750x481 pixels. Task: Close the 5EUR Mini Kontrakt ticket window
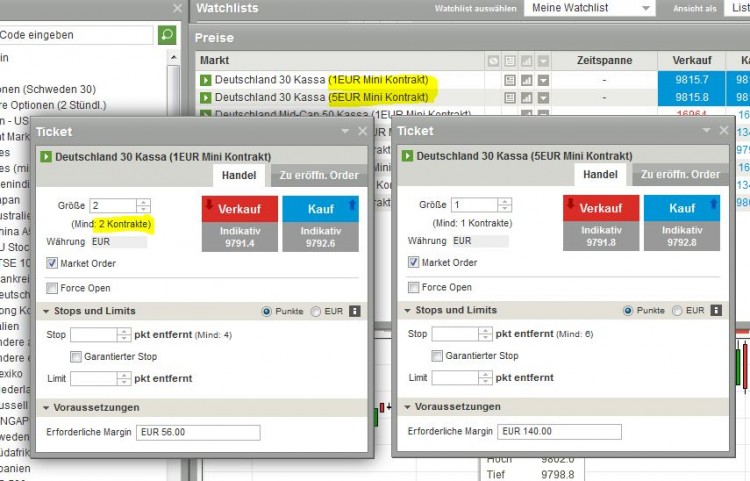pos(724,130)
